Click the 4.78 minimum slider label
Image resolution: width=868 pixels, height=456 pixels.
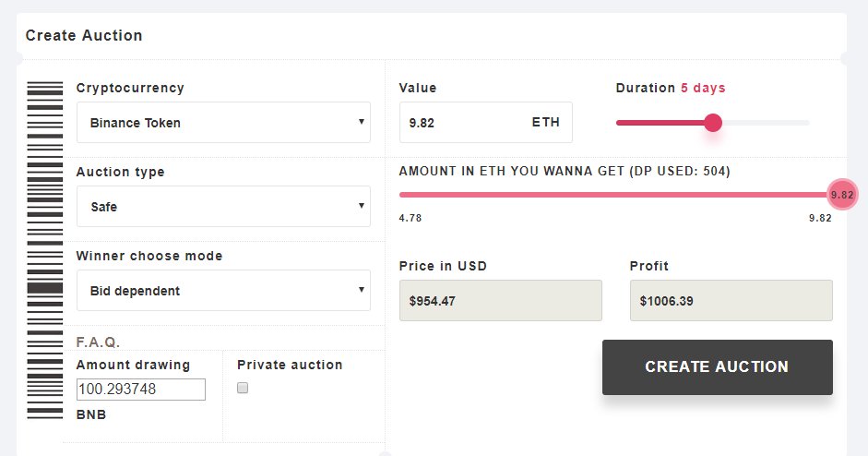click(x=410, y=218)
